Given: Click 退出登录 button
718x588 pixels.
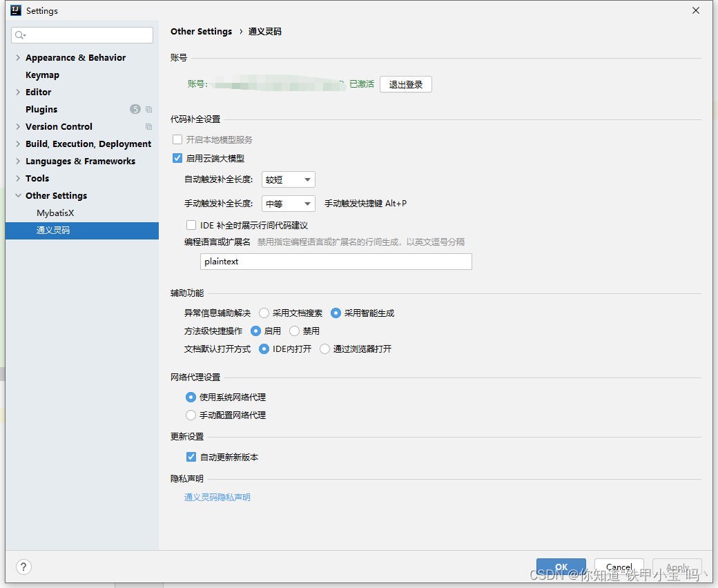Looking at the screenshot, I should [x=406, y=85].
